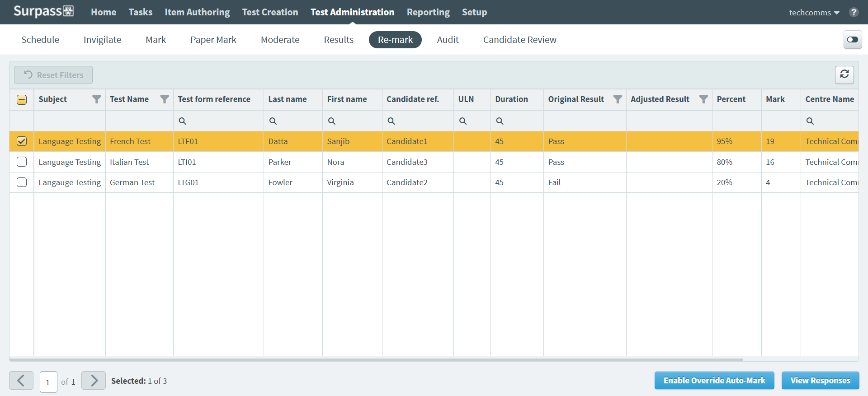The image size is (868, 396).
Task: Flip the toggle switch at top right
Action: pyautogui.click(x=853, y=40)
